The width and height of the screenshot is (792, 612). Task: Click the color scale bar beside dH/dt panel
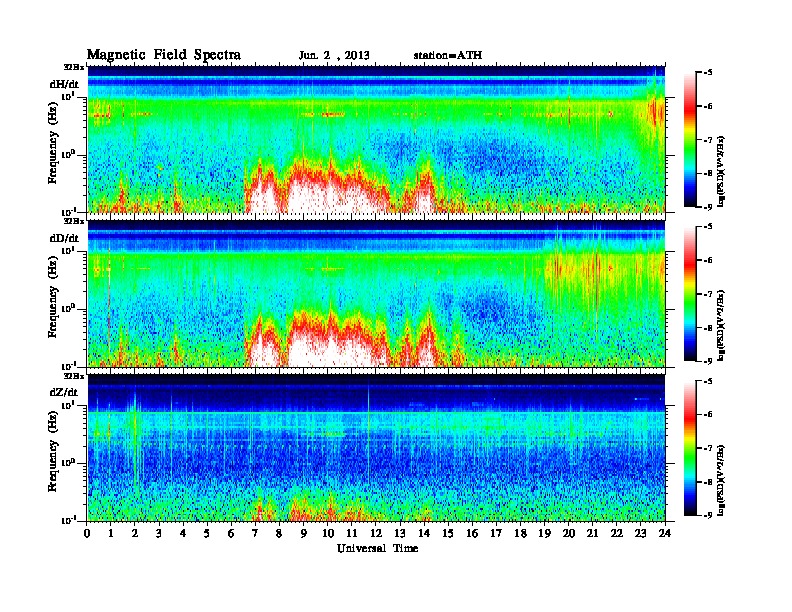[x=690, y=139]
